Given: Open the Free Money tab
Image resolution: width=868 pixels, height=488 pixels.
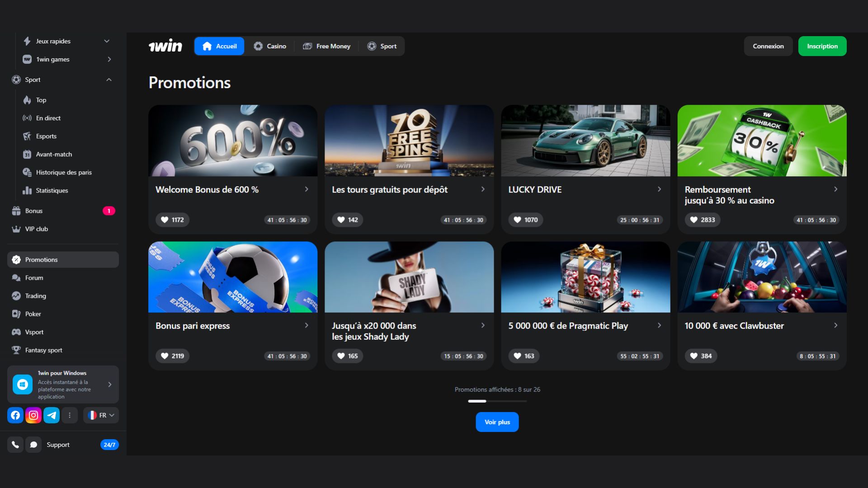Looking at the screenshot, I should point(326,46).
